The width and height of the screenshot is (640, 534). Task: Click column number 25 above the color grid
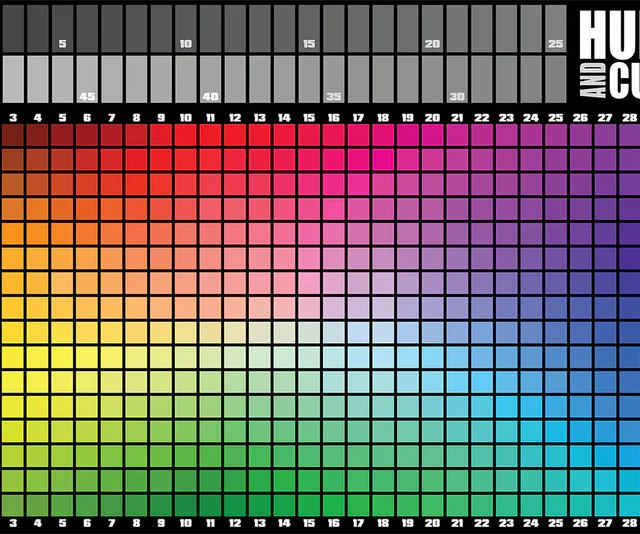pos(556,118)
